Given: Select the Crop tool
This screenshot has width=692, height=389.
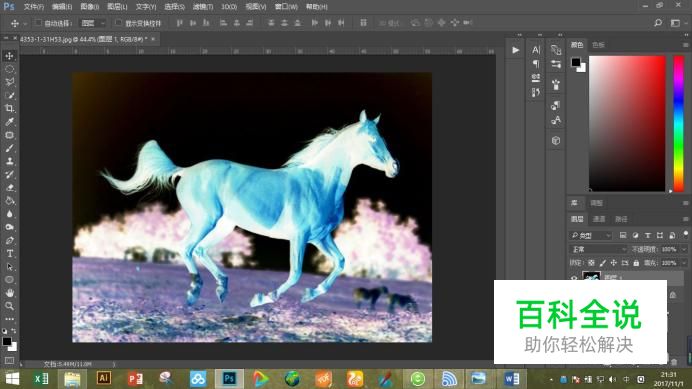Looking at the screenshot, I should coord(9,109).
